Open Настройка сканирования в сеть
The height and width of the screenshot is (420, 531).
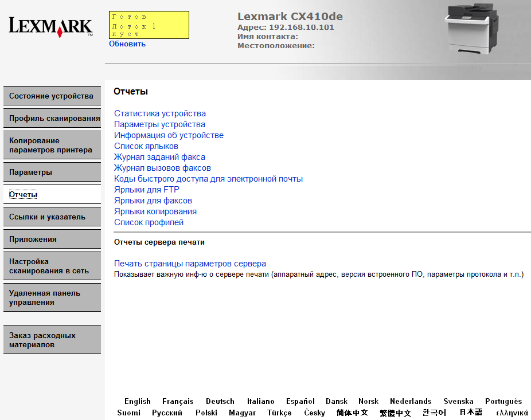52,266
